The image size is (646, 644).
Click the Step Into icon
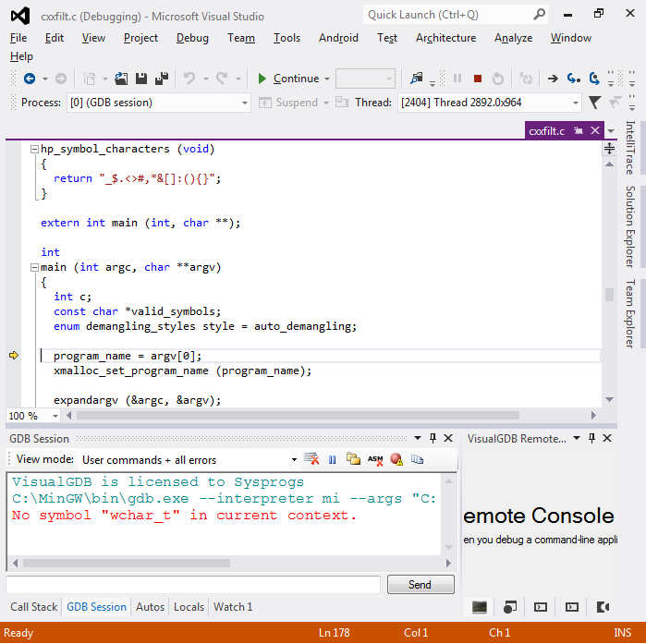click(574, 79)
